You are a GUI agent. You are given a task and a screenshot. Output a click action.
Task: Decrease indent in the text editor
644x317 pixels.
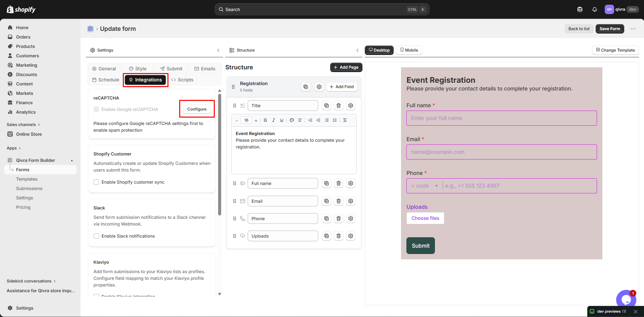coord(318,120)
